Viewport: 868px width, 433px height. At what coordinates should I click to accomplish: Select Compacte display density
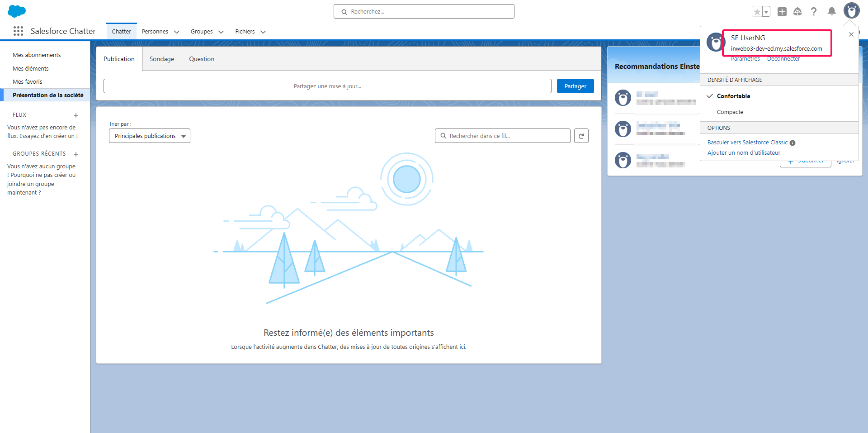tap(730, 112)
